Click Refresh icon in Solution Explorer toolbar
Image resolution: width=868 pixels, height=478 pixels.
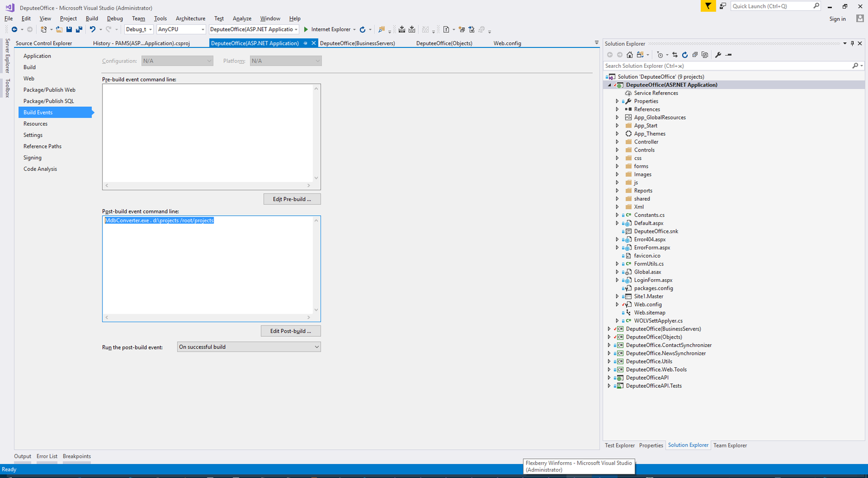point(685,55)
